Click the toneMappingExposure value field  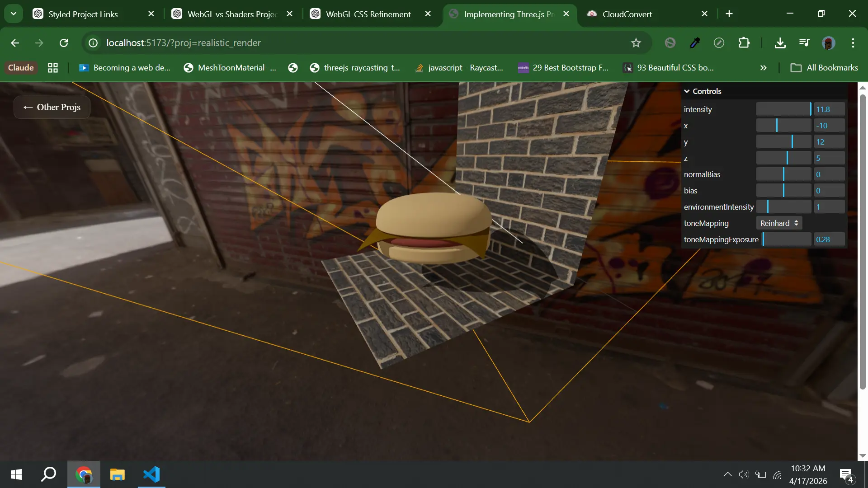[x=829, y=239]
